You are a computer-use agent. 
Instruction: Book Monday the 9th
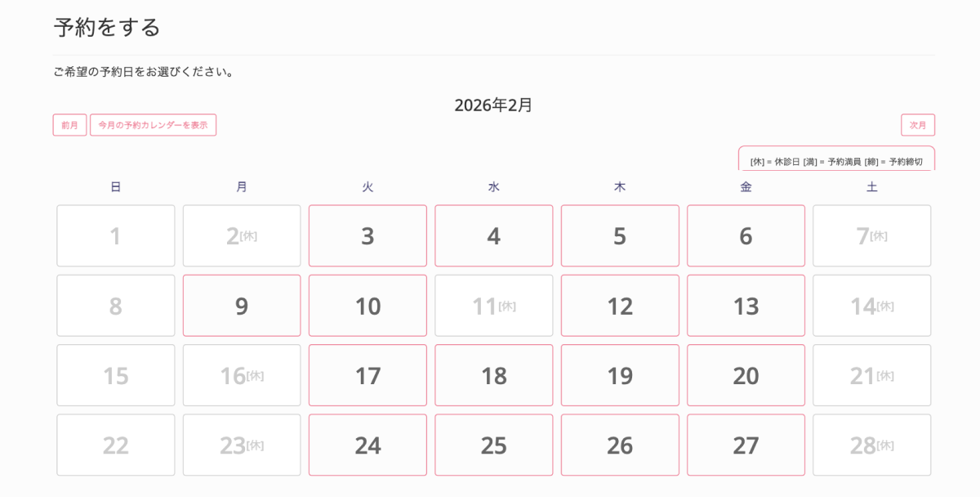tap(242, 306)
